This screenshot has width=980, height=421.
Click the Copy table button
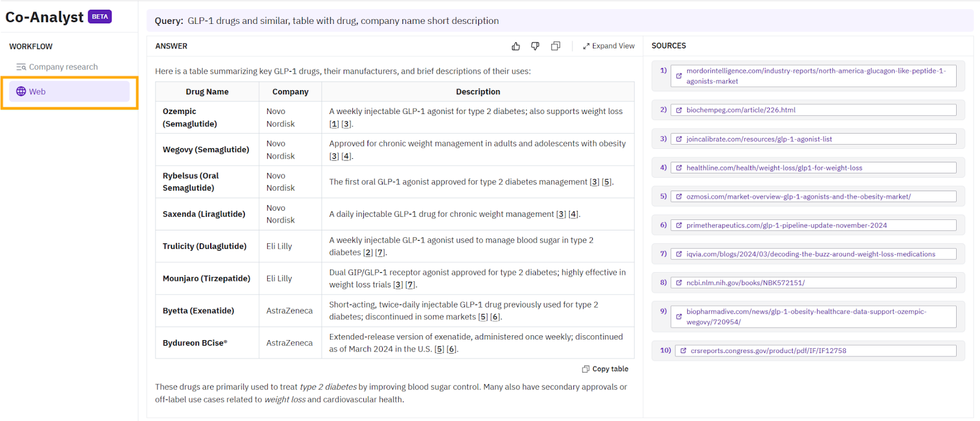605,369
